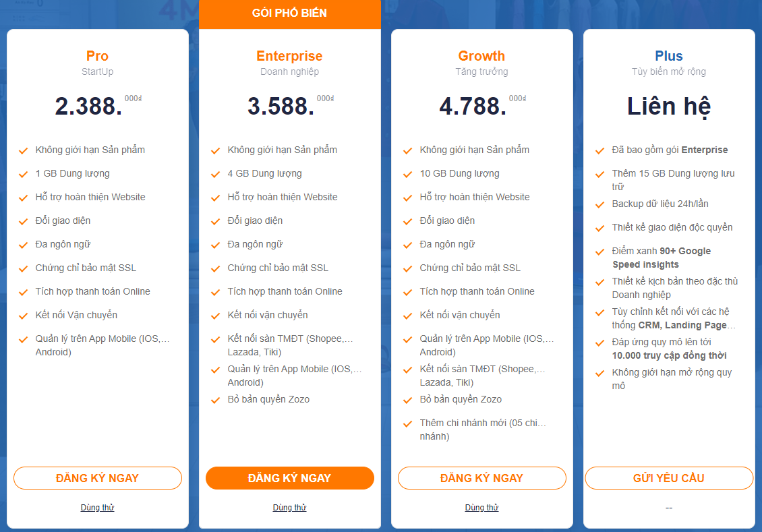
Task: Click the ĐĂNG KÝ NGAY button under Pro
Action: point(98,478)
